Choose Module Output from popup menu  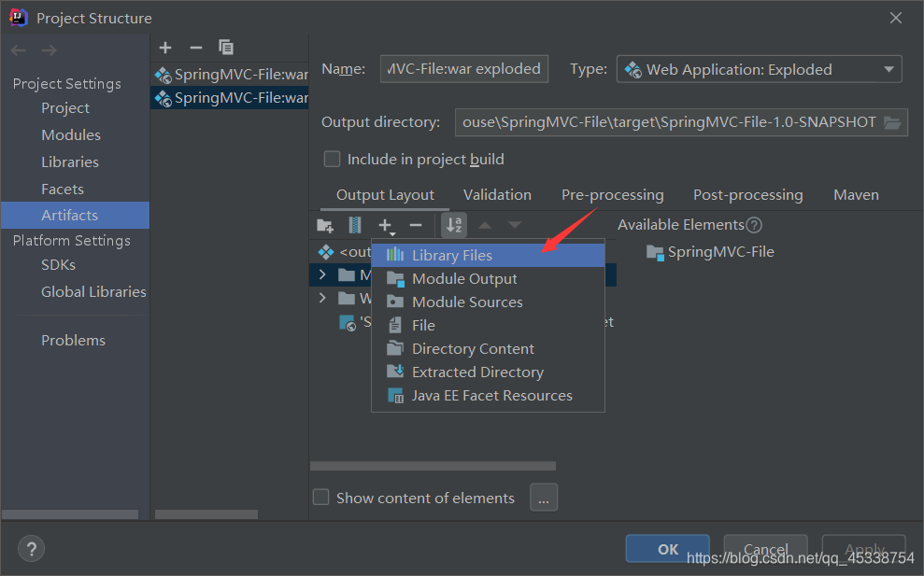click(488, 278)
